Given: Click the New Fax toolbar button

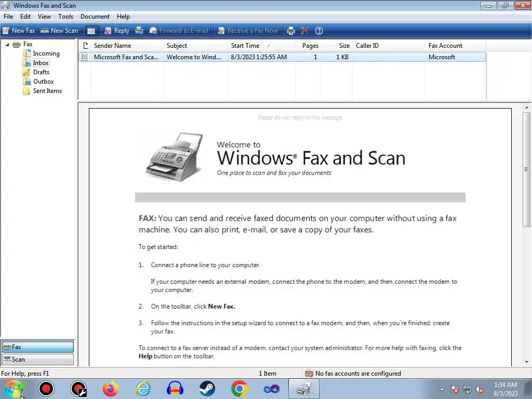Looking at the screenshot, I should click(x=19, y=31).
